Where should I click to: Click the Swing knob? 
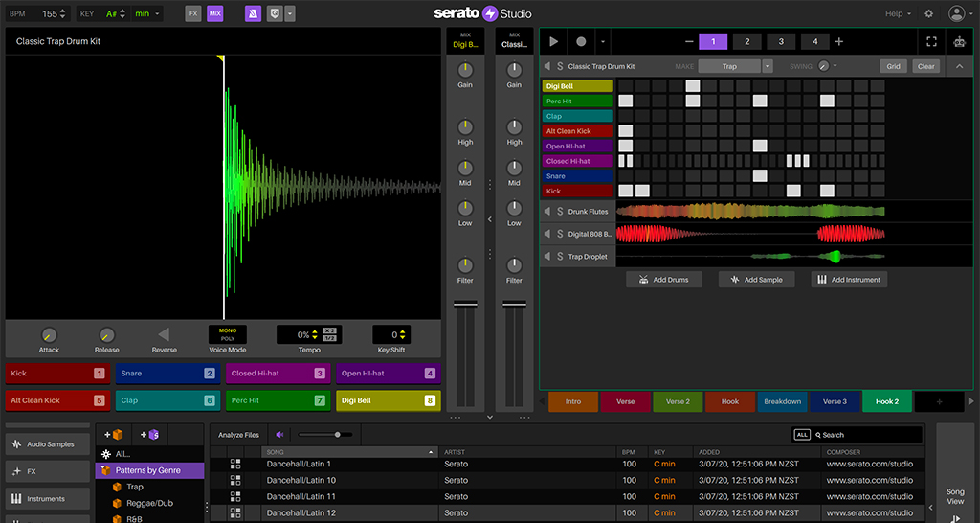click(x=824, y=66)
